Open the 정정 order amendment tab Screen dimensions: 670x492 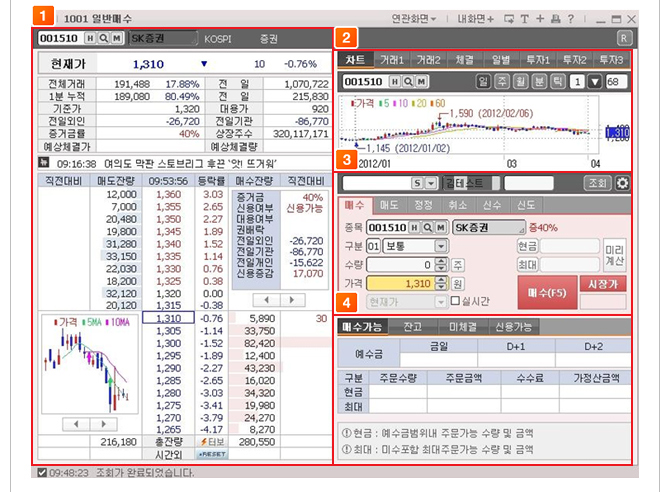pyautogui.click(x=423, y=206)
